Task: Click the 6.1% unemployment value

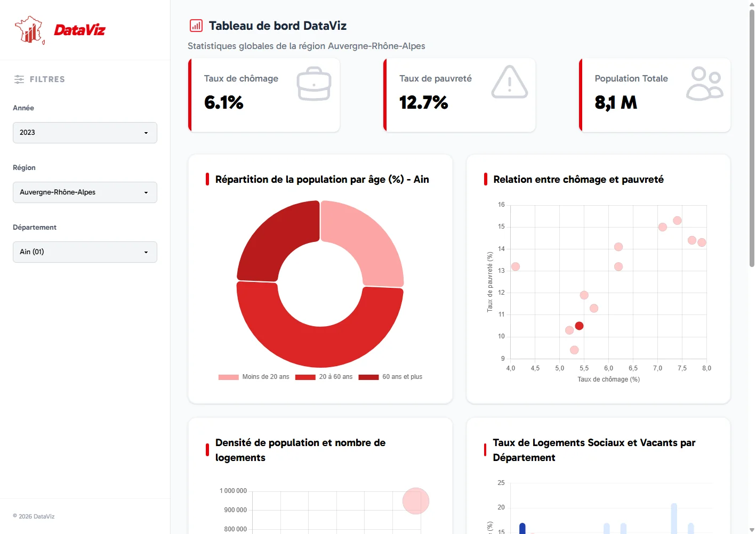Action: pos(223,102)
